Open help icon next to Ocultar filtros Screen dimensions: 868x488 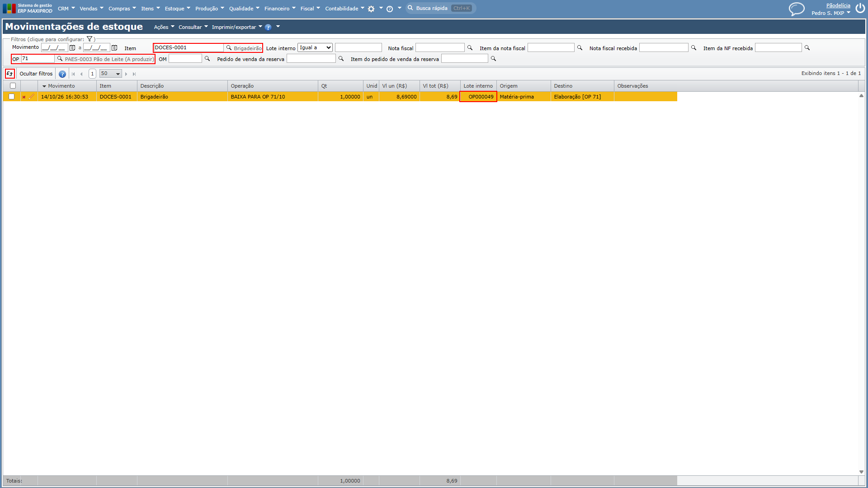[x=62, y=74]
